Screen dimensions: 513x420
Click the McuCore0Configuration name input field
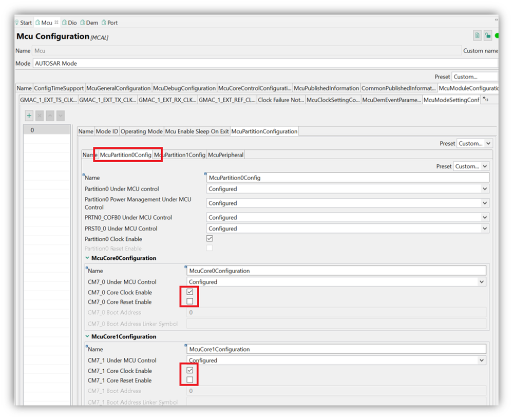pyautogui.click(x=336, y=271)
